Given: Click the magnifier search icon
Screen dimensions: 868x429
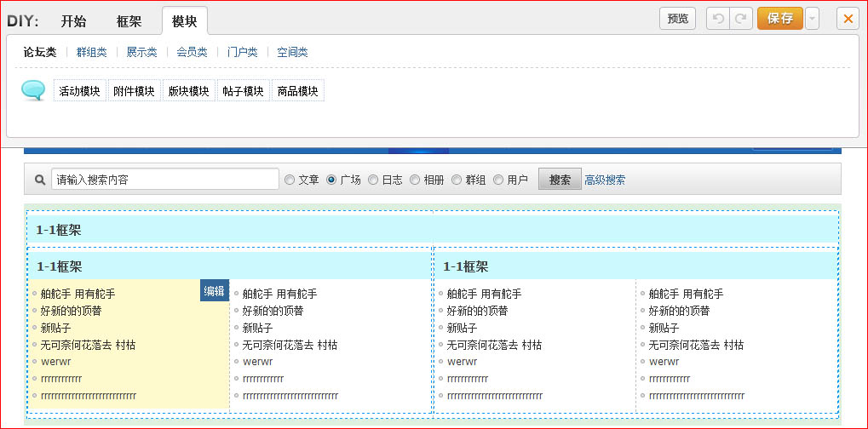Looking at the screenshot, I should click(x=39, y=180).
